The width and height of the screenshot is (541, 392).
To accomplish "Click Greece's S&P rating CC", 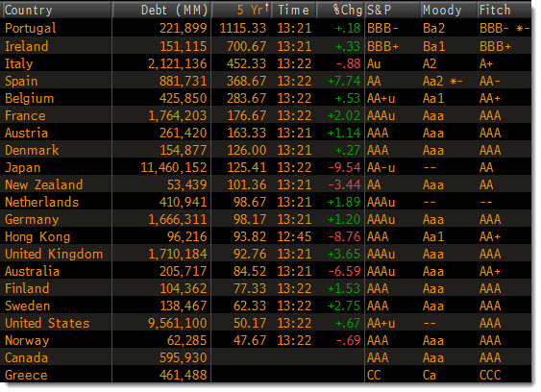I will (x=374, y=375).
